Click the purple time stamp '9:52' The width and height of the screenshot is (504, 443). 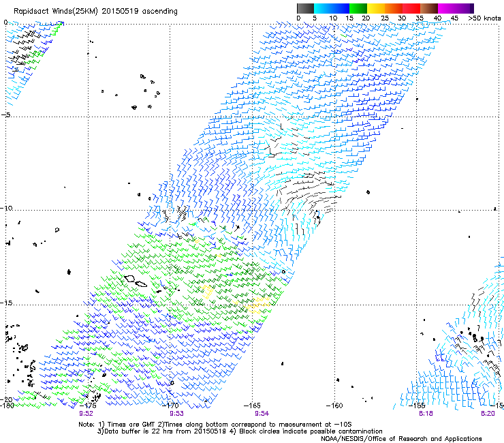coord(86,414)
